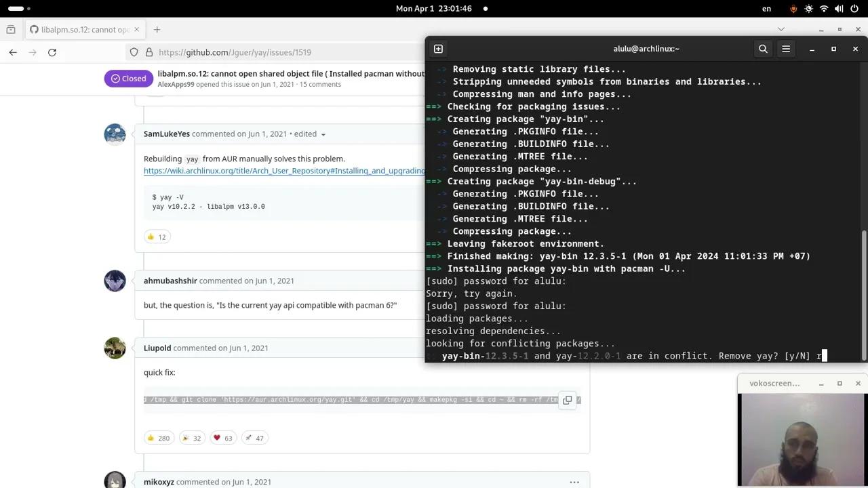
Task: Click the issue title libalpm.so.12 heading
Action: pos(291,74)
